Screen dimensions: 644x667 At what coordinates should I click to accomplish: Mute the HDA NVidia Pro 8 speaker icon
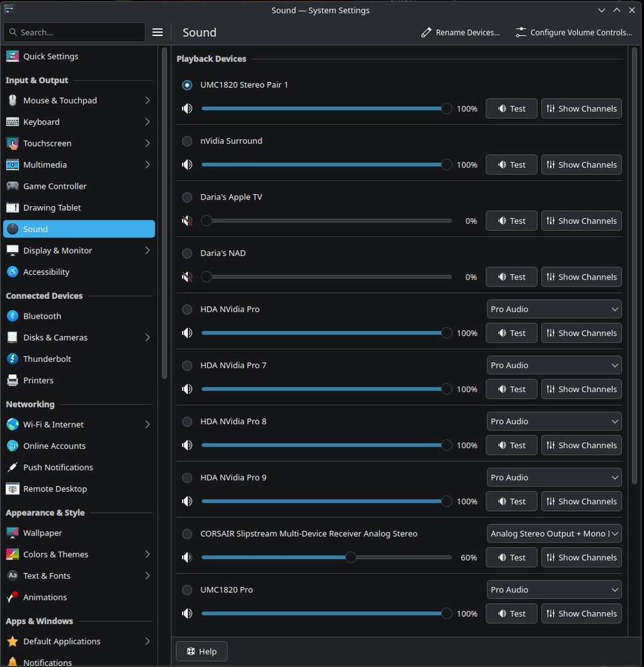coord(187,446)
